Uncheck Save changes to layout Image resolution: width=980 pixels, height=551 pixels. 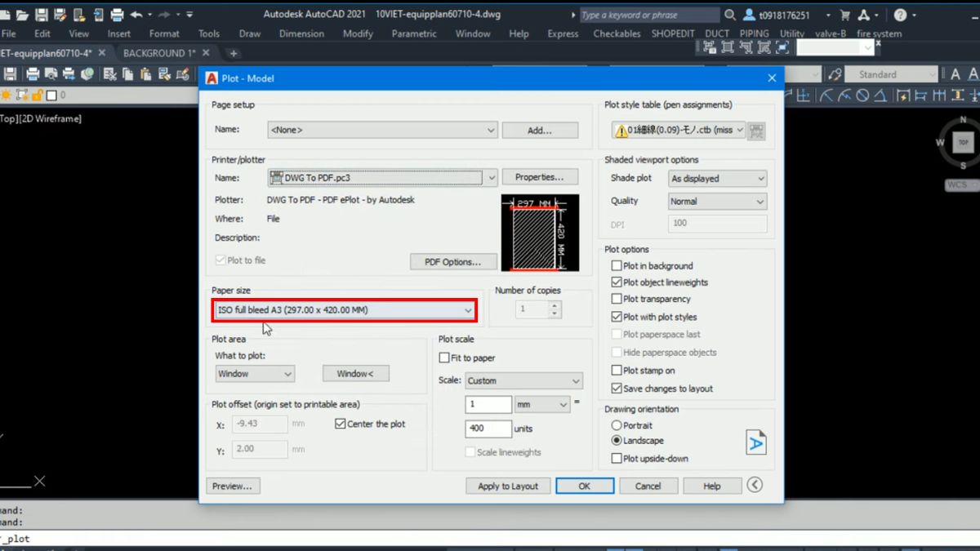617,389
